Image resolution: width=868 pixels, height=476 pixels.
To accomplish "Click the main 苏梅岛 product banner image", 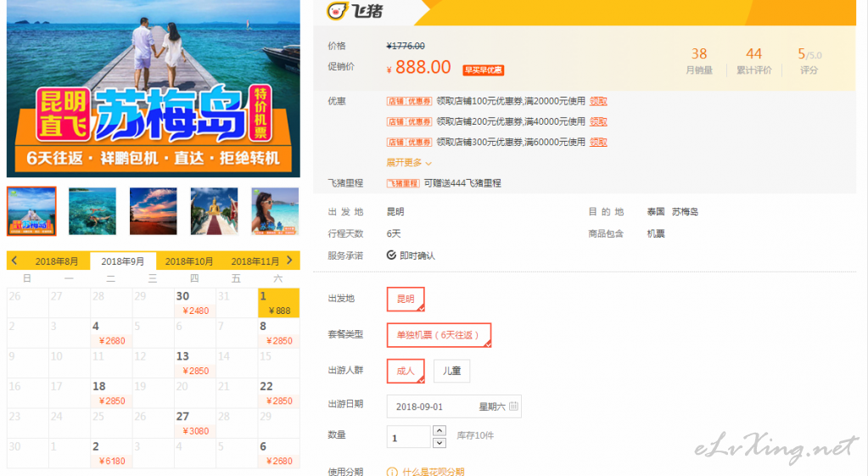I will point(154,88).
